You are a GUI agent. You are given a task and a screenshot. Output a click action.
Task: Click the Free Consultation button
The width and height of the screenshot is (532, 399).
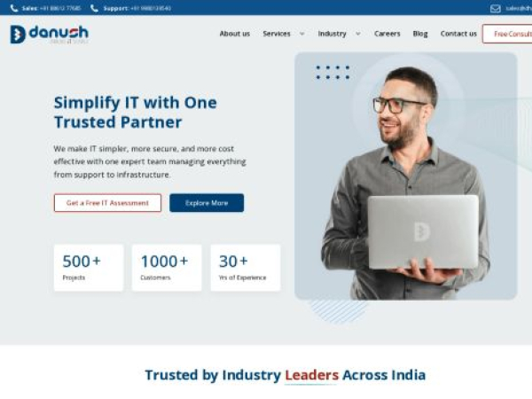tap(507, 34)
